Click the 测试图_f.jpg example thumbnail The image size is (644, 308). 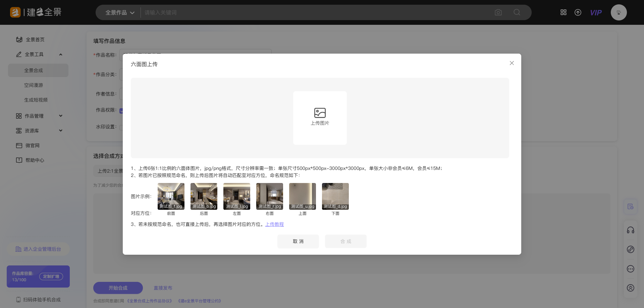171,196
